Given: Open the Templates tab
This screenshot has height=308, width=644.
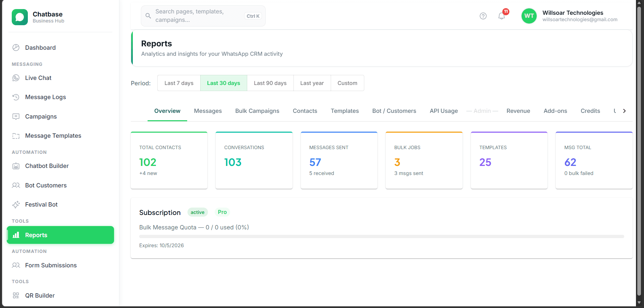Looking at the screenshot, I should [344, 111].
